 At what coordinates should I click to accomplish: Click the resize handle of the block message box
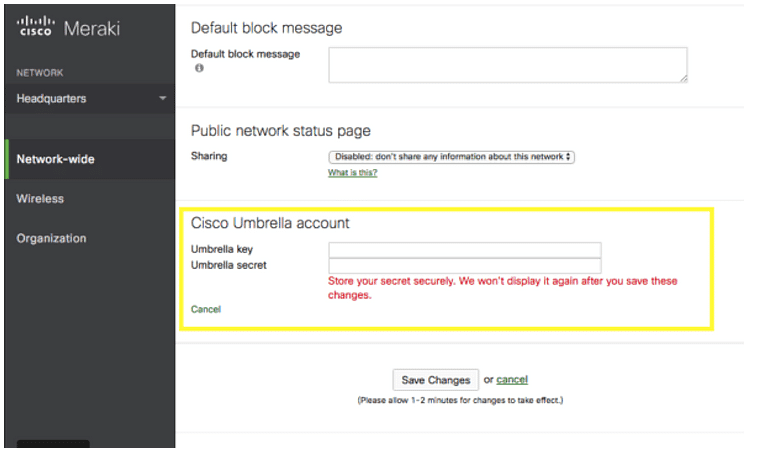(x=682, y=77)
